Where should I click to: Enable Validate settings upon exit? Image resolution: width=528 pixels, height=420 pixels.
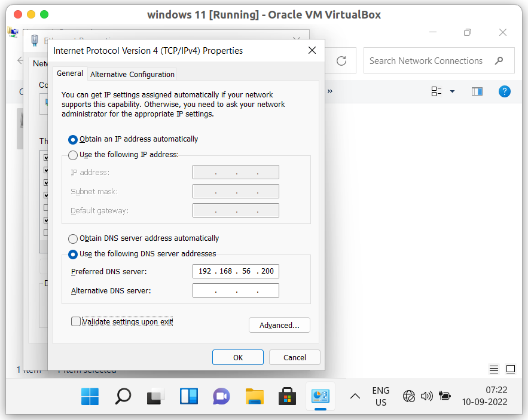[x=76, y=321]
